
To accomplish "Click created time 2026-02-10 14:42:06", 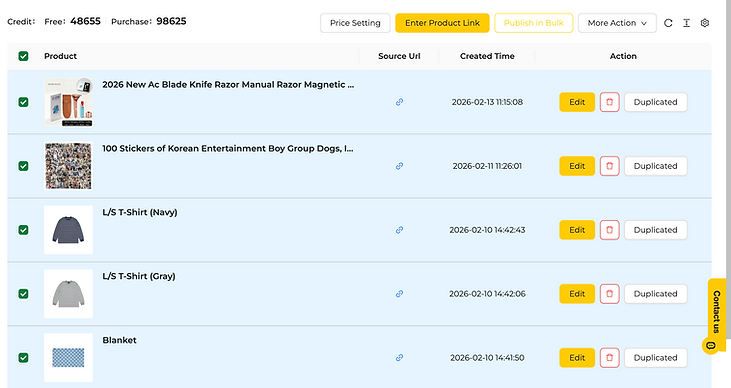I will pos(487,294).
